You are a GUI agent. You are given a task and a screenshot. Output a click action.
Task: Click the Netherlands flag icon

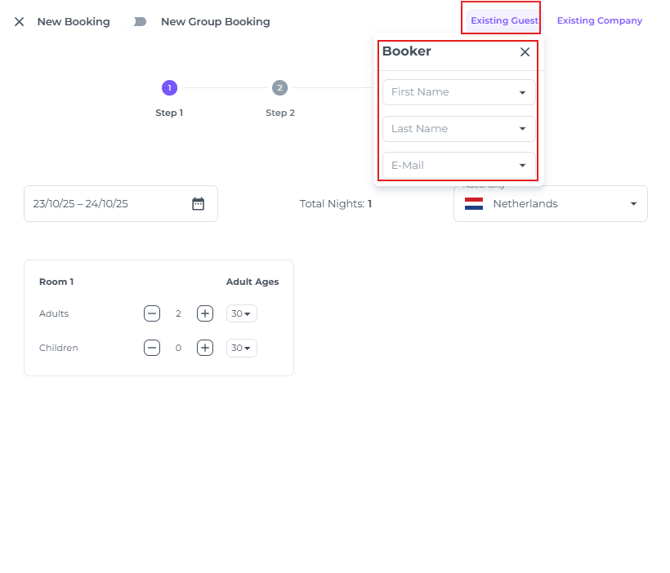474,204
